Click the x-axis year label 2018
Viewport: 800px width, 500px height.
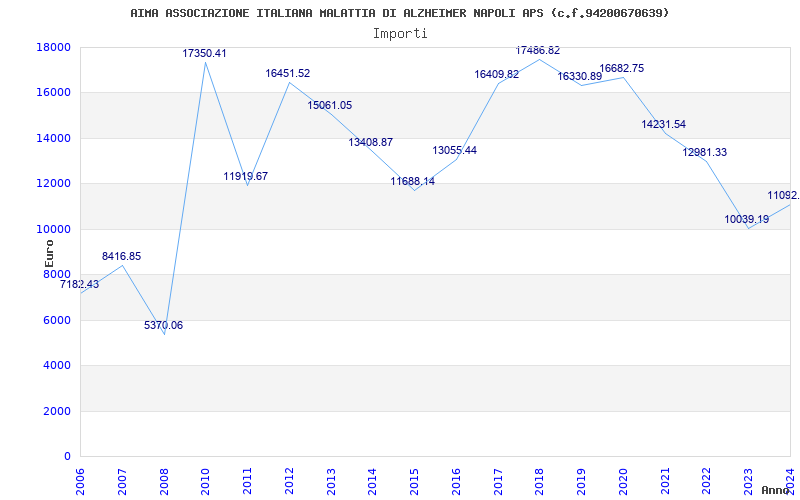(540, 482)
